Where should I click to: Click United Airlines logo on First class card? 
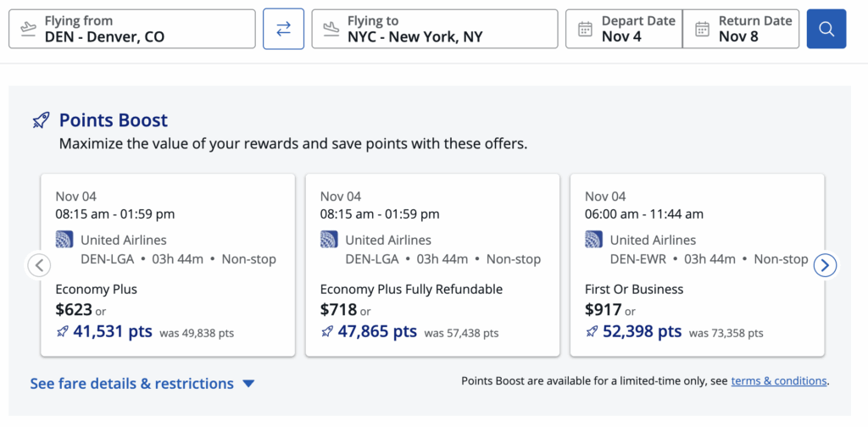point(594,240)
